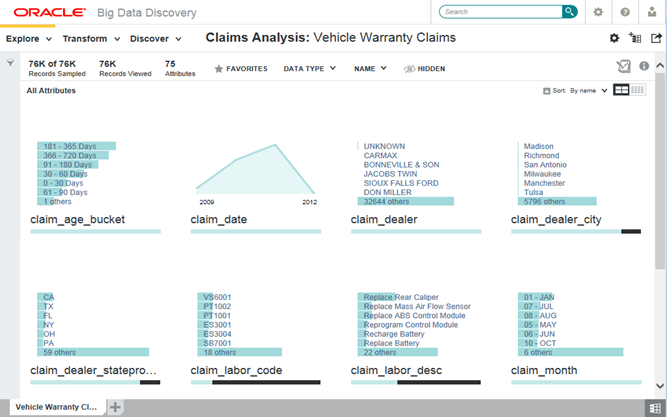The image size is (667, 417).
Task: Select the 59 others state bar
Action: click(x=93, y=352)
